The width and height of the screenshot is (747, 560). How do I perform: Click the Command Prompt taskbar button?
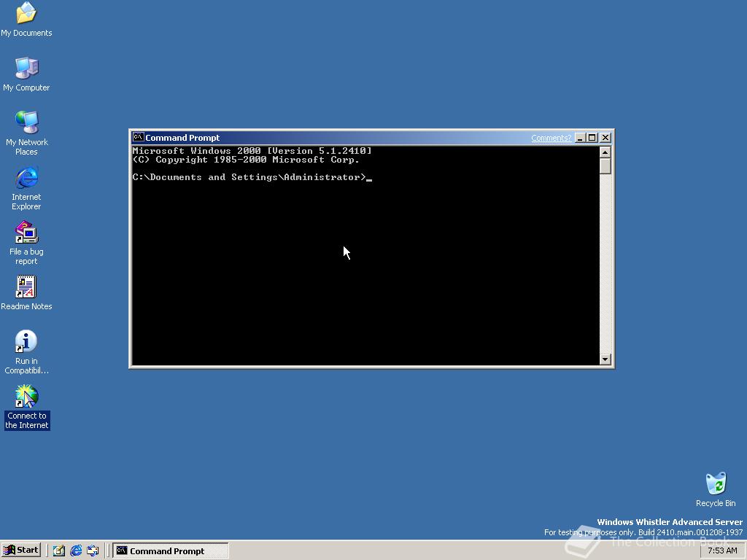click(x=171, y=551)
